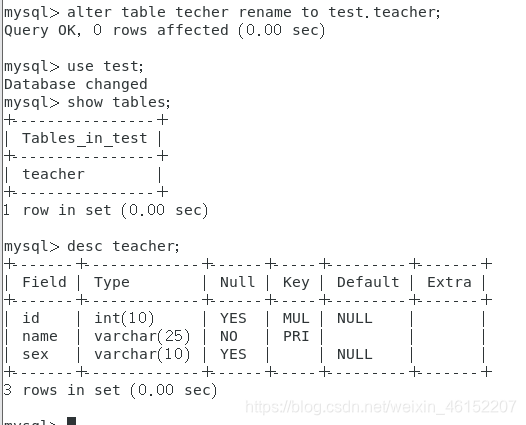Screen dimensions: 526x425
Task: Click the 'Type' column header
Action: coord(112,282)
